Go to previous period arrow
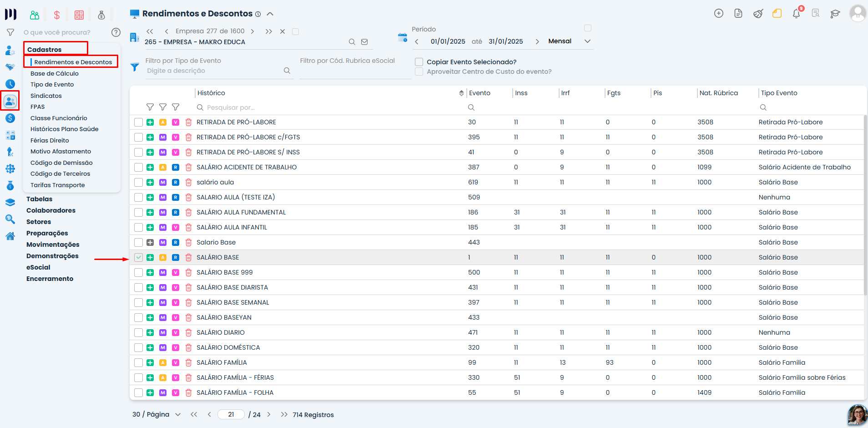The image size is (868, 428). point(417,41)
